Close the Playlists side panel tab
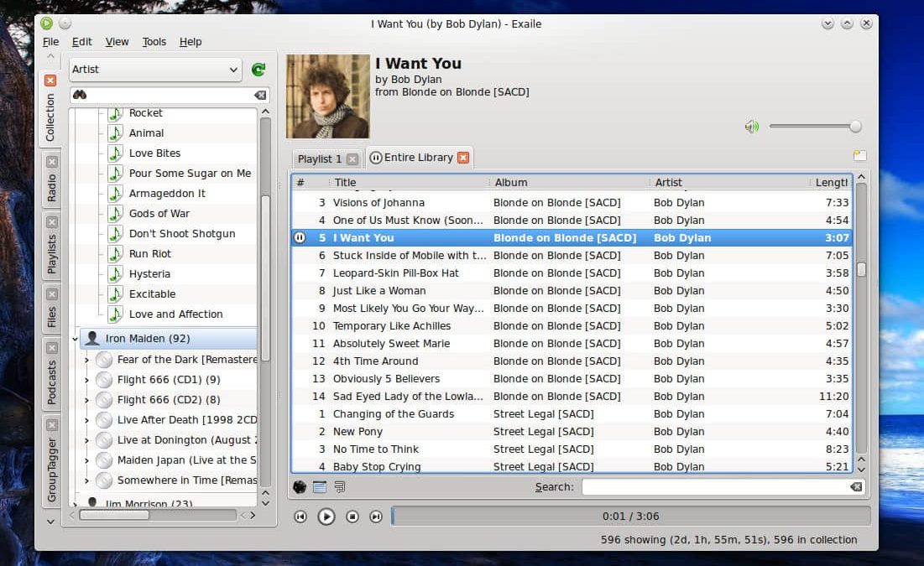Image resolution: width=924 pixels, height=566 pixels. pyautogui.click(x=52, y=222)
